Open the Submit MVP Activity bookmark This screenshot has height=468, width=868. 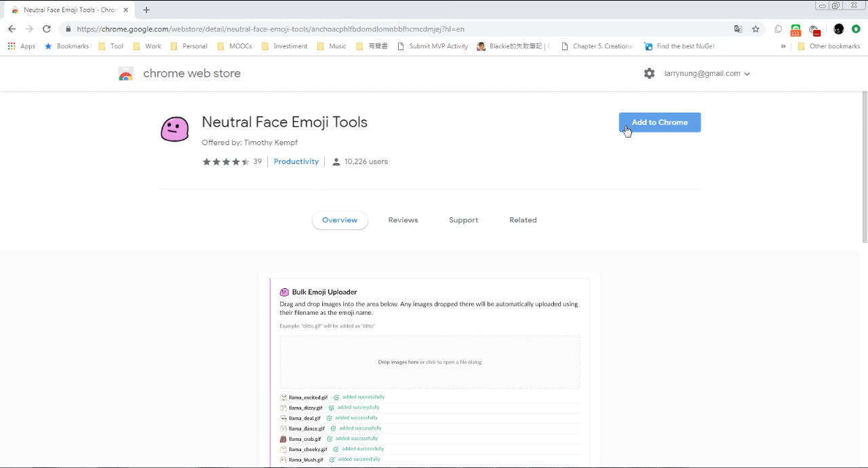point(433,46)
